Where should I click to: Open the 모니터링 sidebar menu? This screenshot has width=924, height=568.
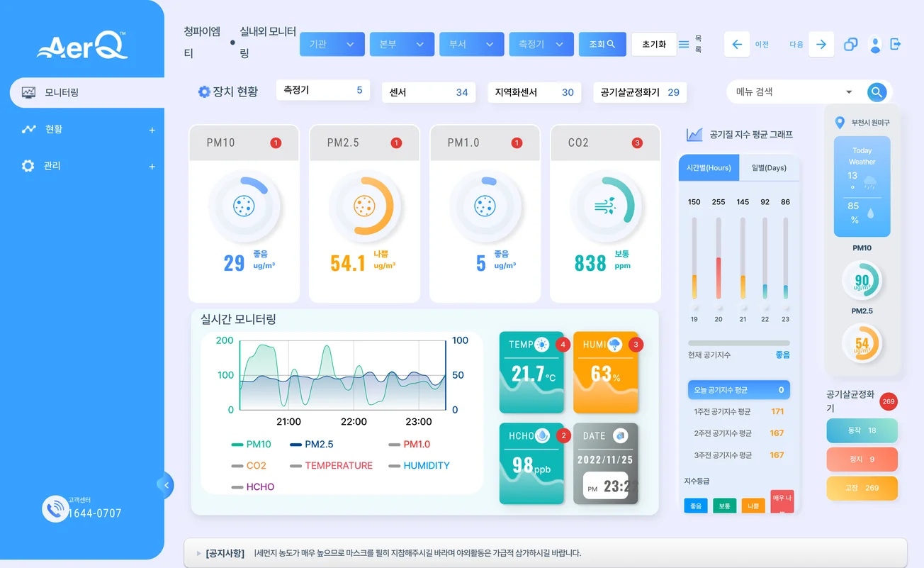click(86, 92)
